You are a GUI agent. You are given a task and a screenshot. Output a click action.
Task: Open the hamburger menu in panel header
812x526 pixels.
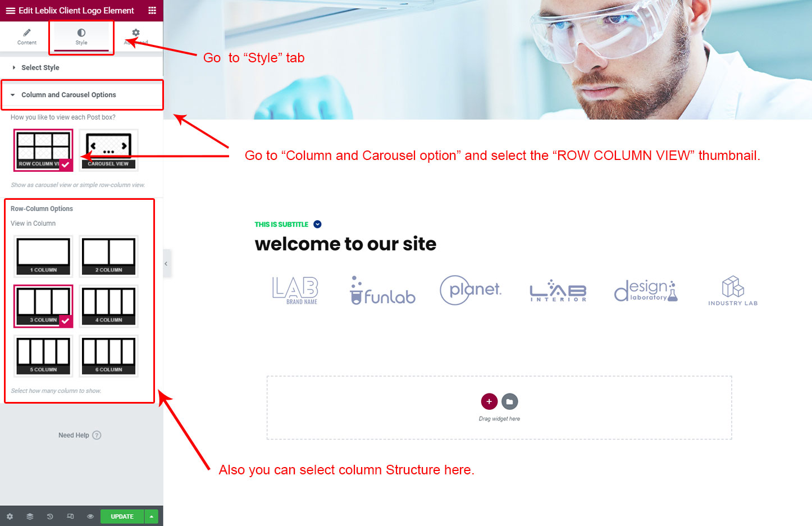pos(10,11)
